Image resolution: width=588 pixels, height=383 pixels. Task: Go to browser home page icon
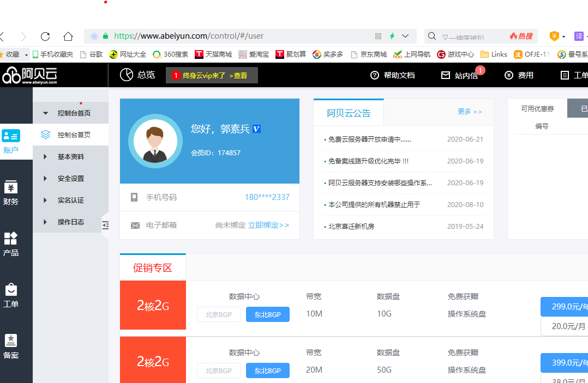tap(68, 37)
